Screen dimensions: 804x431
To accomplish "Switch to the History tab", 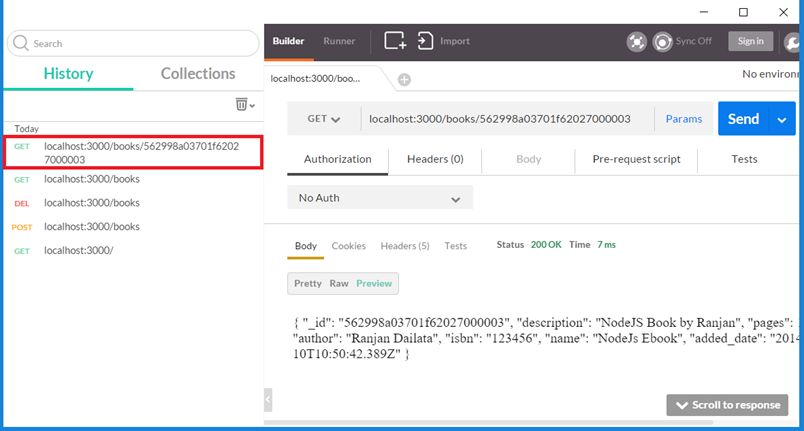I will (68, 73).
